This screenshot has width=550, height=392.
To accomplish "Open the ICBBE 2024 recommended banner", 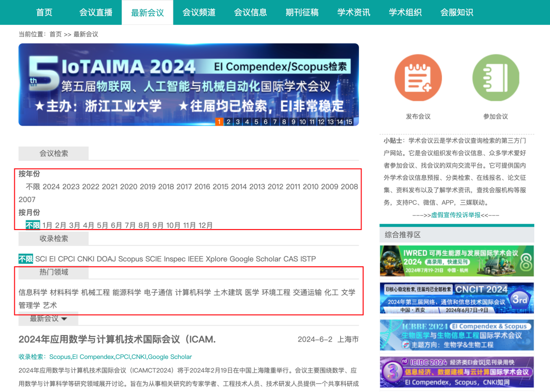I will [457, 335].
